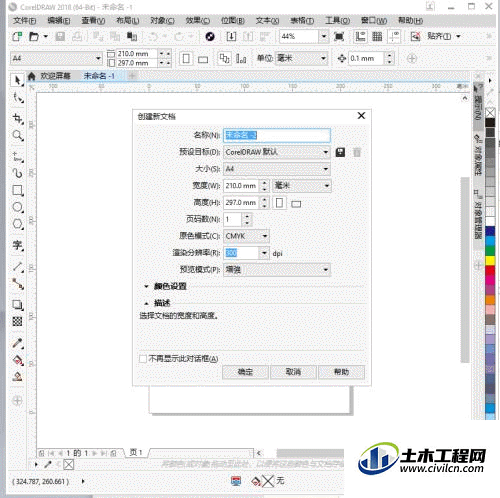Click the Full-screen preview icon
Screen dimensions: 500x498
click(x=339, y=36)
